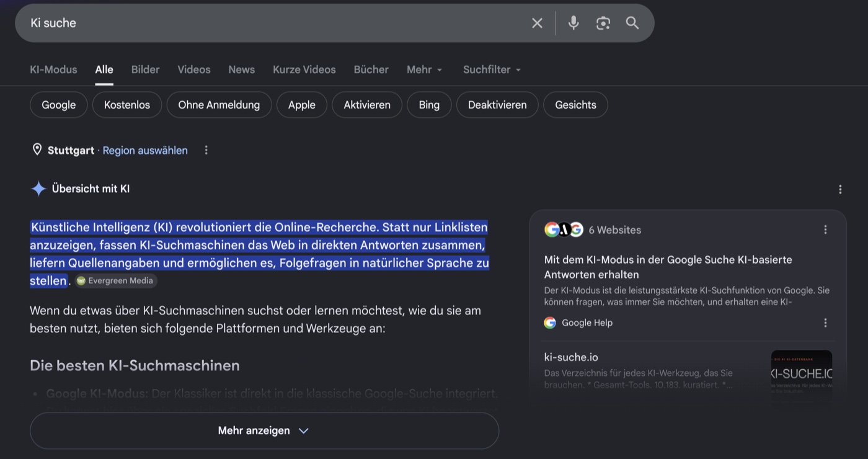
Task: Select the Deaktivieren suggestion chip
Action: pos(497,105)
